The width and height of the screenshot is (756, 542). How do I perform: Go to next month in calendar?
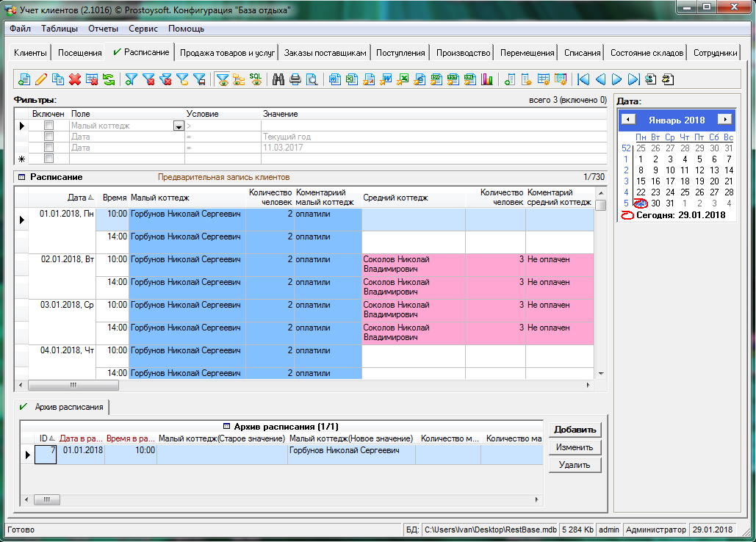pyautogui.click(x=724, y=120)
